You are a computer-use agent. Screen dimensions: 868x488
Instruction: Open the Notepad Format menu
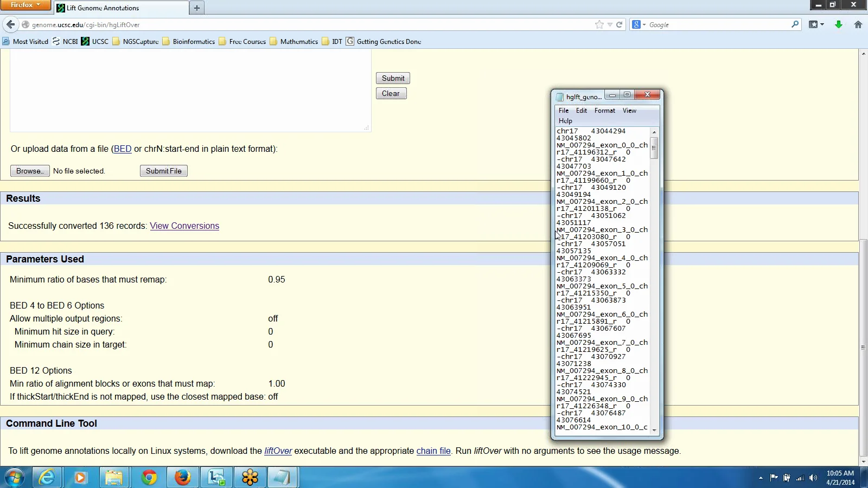604,111
